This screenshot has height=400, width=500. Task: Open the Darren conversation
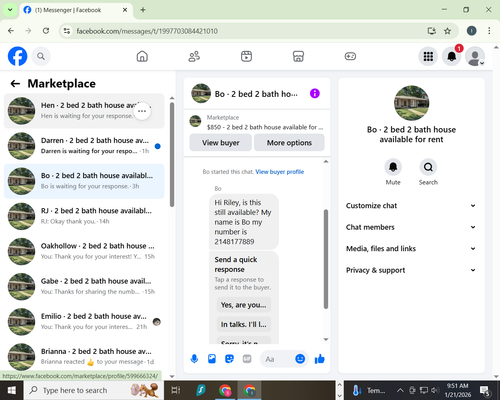coord(84,146)
